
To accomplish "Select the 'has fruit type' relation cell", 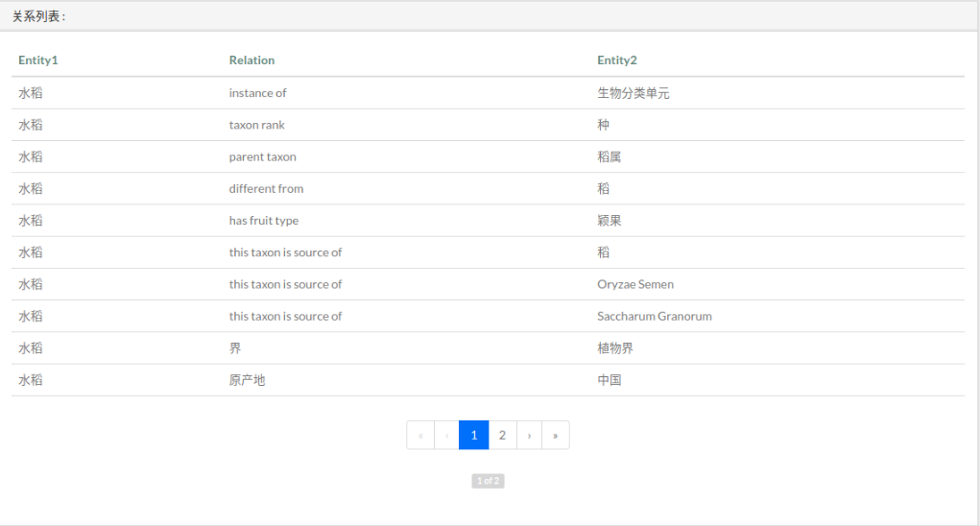I will (x=264, y=221).
